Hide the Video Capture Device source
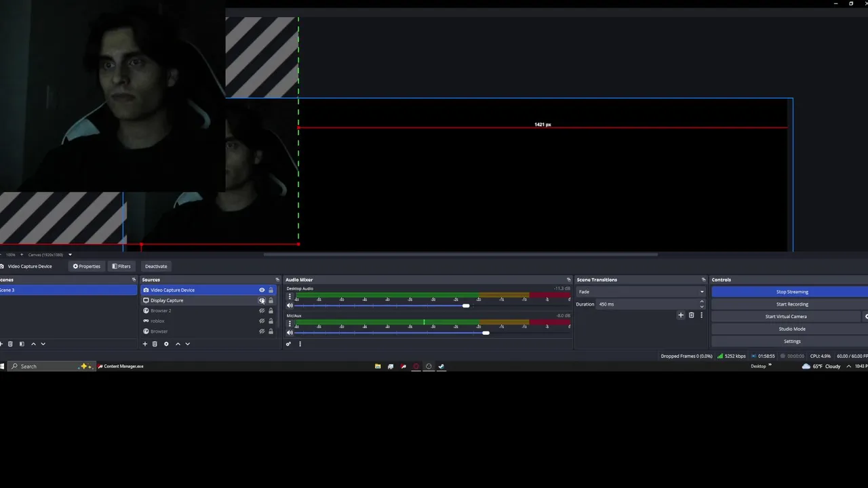The image size is (868, 488). 262,290
